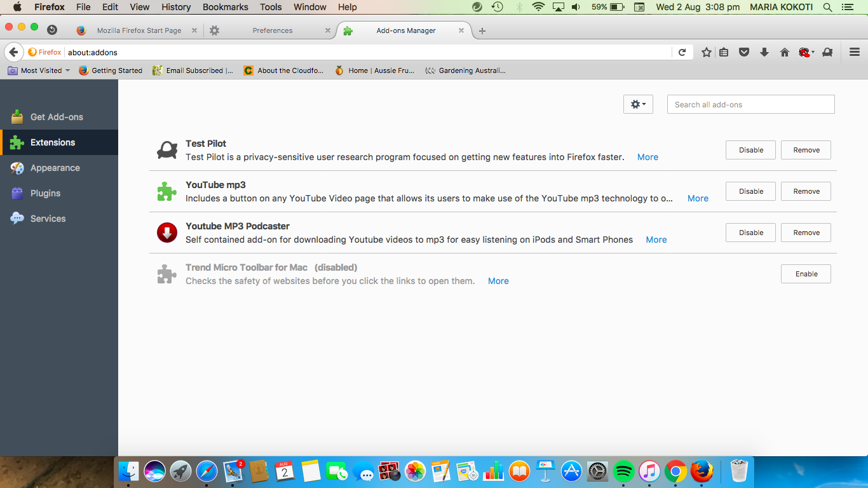Click More link for Test Pilot
868x488 pixels.
point(648,157)
